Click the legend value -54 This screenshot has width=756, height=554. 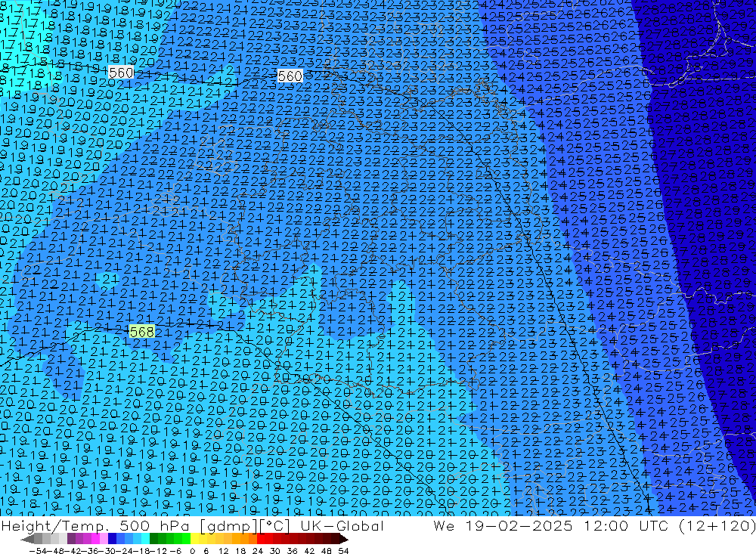(x=38, y=551)
